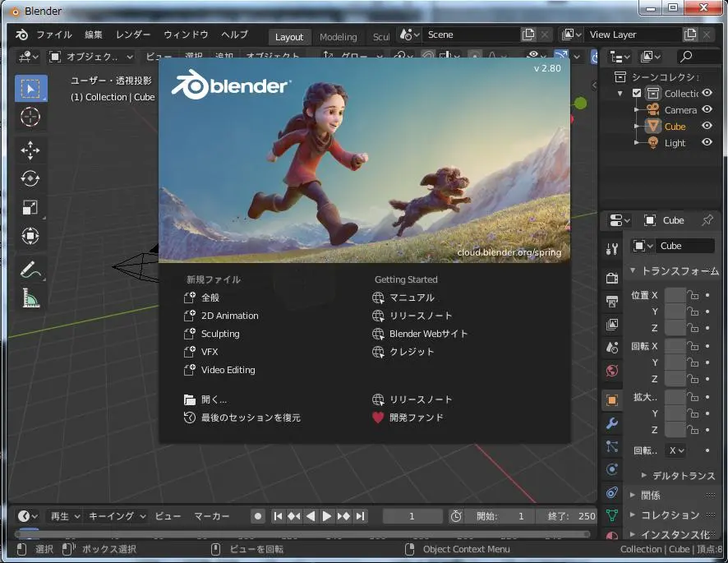Image resolution: width=728 pixels, height=563 pixels.
Task: Collapse Transform panel triangle
Action: click(x=633, y=270)
